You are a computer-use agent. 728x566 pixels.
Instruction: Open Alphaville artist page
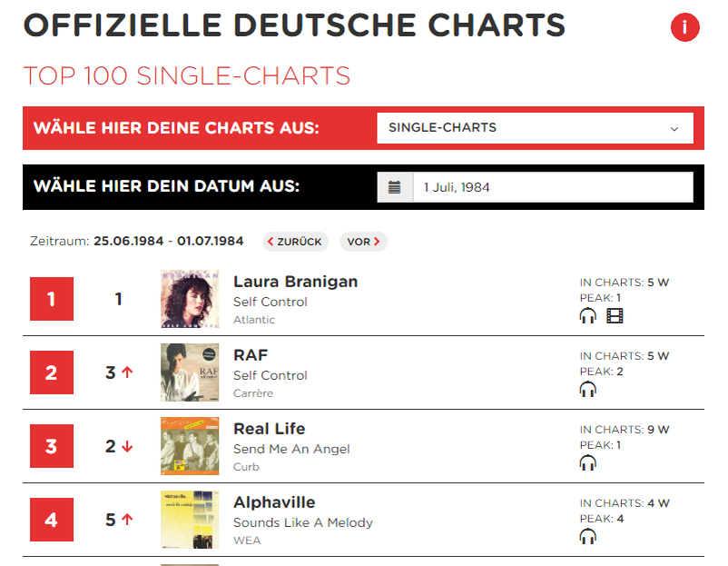[x=274, y=502]
